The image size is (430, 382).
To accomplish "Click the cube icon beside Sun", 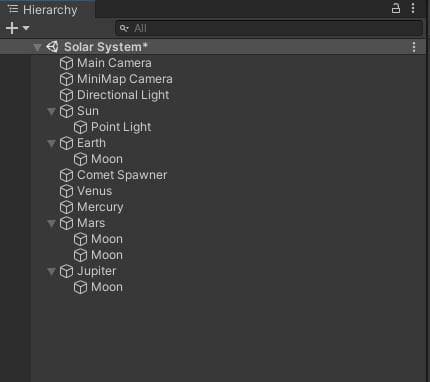I will [x=66, y=111].
